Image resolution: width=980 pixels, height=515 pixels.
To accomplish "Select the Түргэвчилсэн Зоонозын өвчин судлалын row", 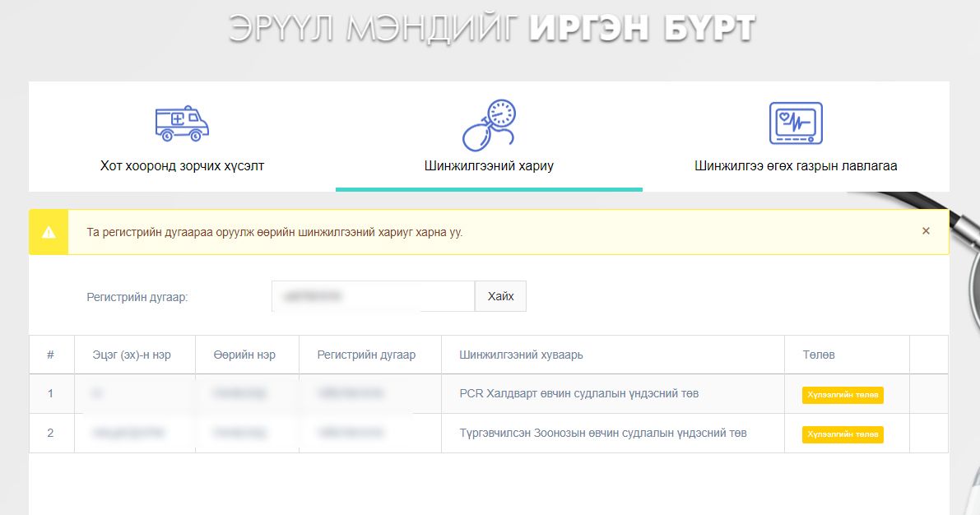I will pyautogui.click(x=602, y=433).
